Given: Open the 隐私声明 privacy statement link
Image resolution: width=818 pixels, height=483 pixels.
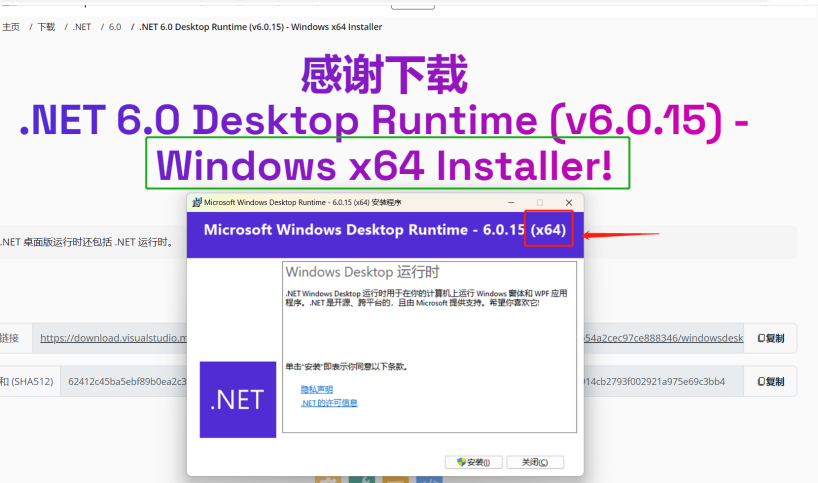Looking at the screenshot, I should (x=317, y=389).
